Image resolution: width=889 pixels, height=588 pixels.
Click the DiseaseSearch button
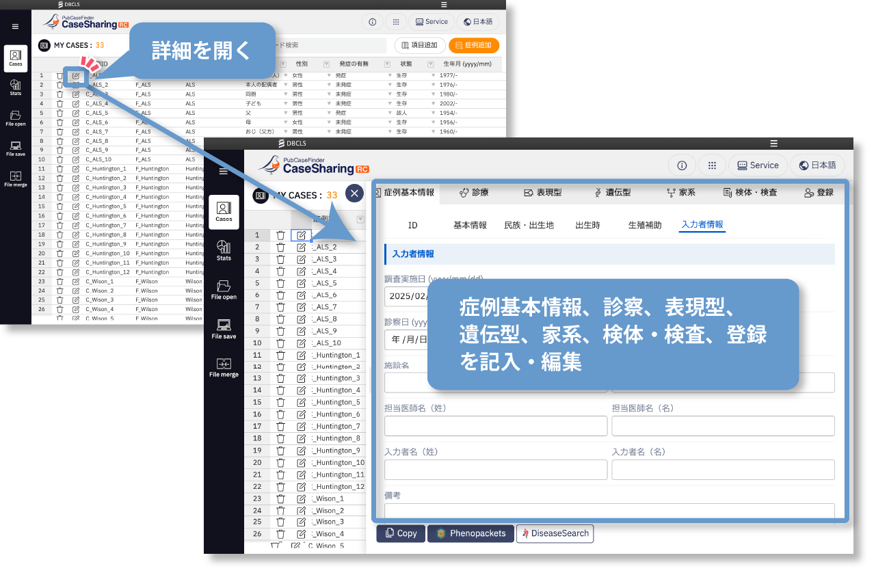(555, 533)
